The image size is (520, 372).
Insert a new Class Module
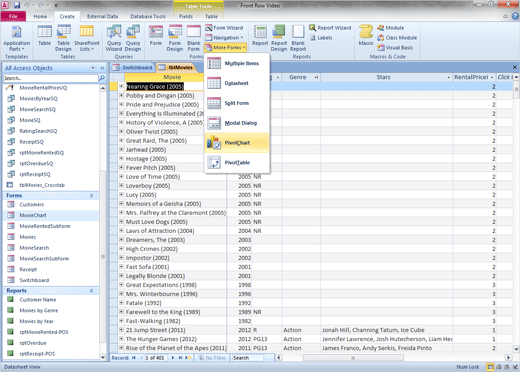(x=397, y=38)
